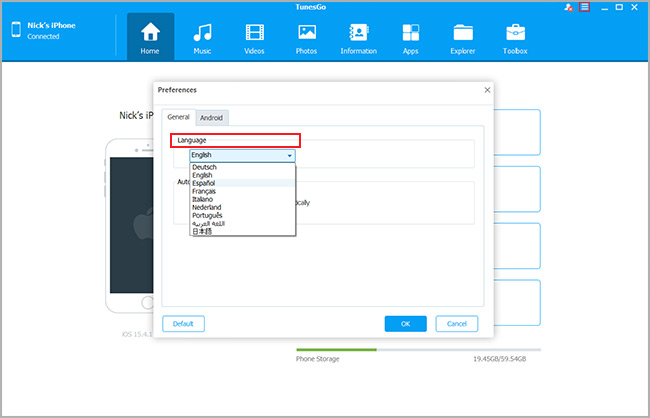Switch to the Android tab
This screenshot has width=650, height=418.
pyautogui.click(x=211, y=118)
